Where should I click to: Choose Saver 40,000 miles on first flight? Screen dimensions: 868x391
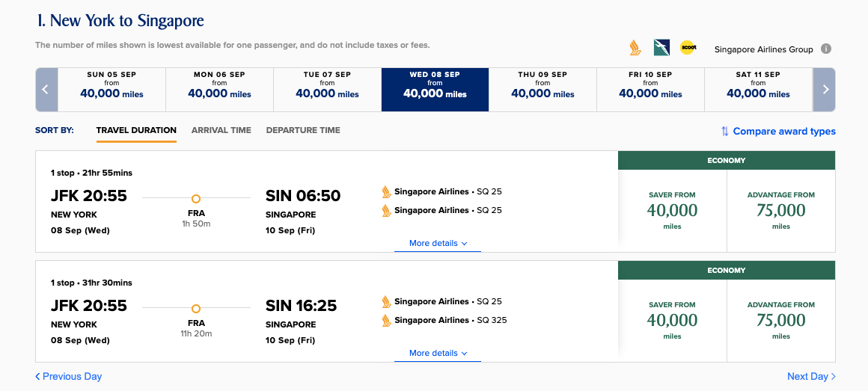672,211
